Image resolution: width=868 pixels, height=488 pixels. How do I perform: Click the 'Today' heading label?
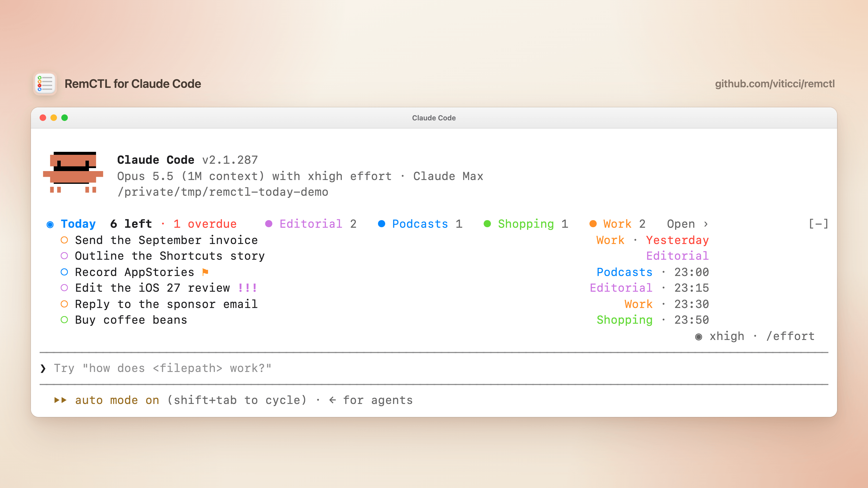coord(78,224)
